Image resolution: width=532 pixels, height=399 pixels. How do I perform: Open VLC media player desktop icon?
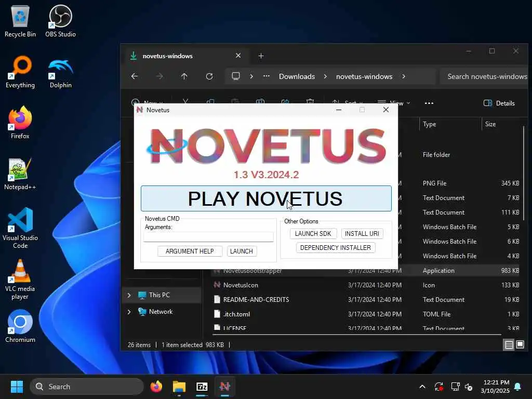pos(20,280)
